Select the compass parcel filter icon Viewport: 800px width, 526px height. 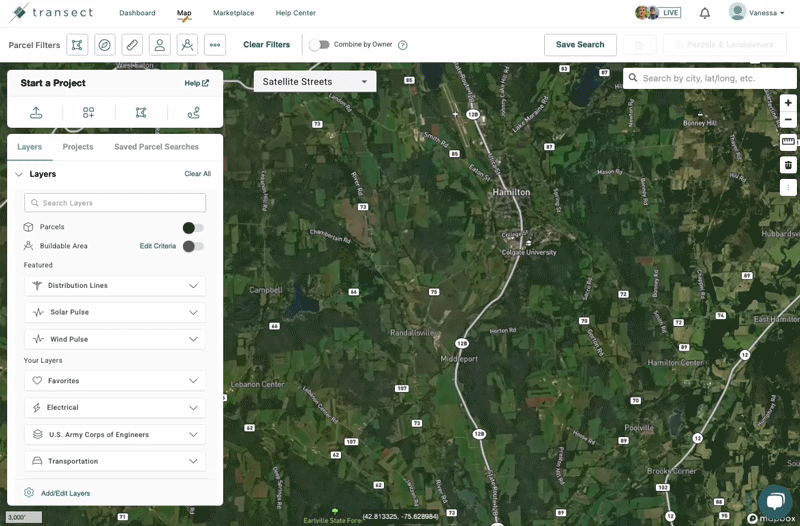pos(105,45)
